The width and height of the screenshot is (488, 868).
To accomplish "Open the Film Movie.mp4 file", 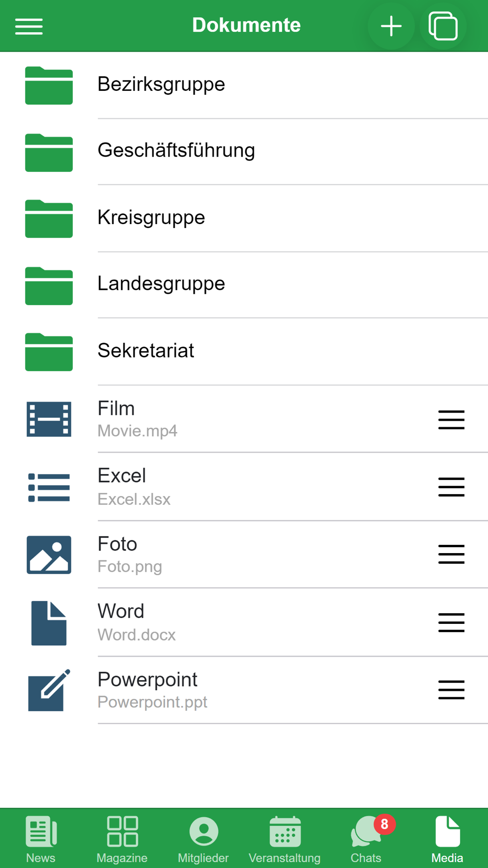I will [x=138, y=419].
